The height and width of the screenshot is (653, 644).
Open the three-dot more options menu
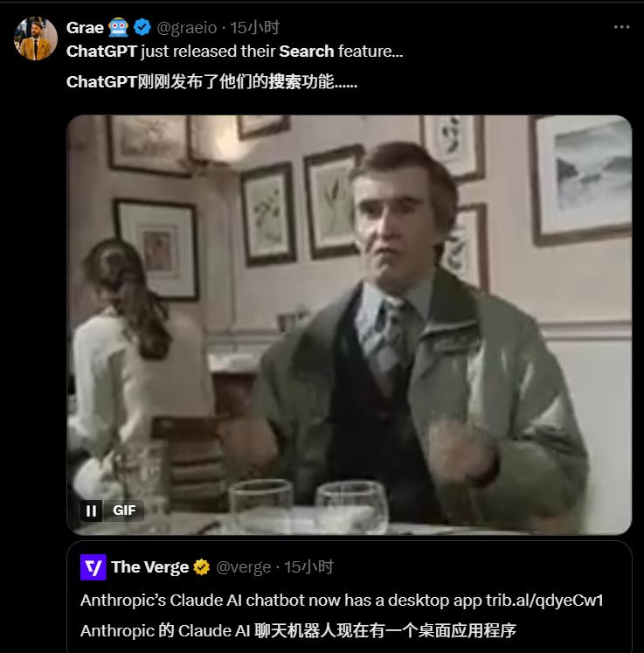(621, 27)
